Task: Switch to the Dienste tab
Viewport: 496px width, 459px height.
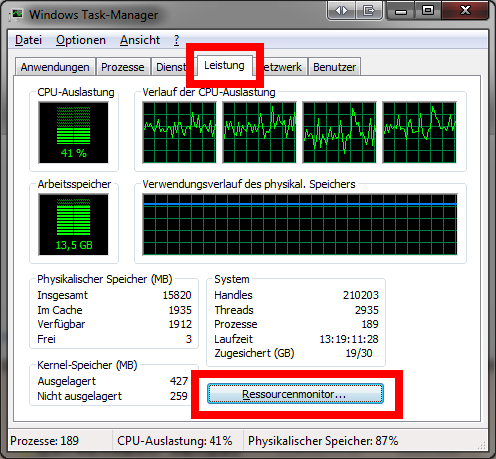Action: tap(170, 67)
